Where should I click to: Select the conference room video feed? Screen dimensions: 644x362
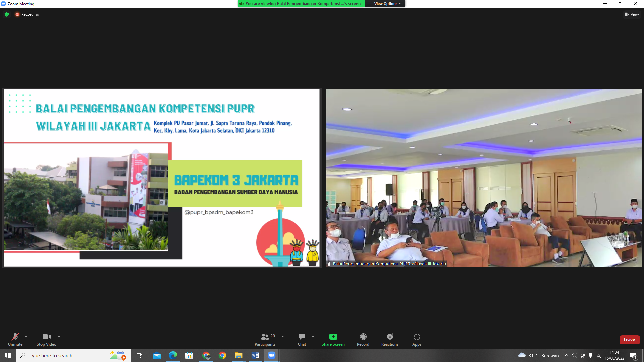[484, 178]
